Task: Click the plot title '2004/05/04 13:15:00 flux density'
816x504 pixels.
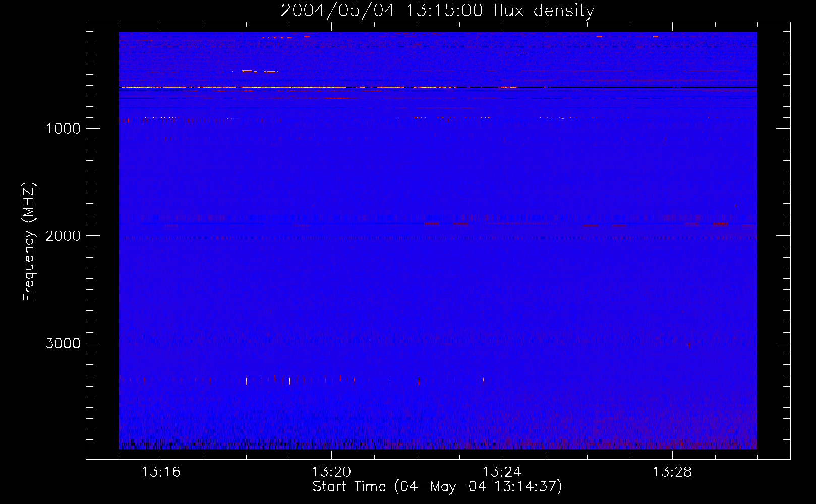Action: pos(437,11)
